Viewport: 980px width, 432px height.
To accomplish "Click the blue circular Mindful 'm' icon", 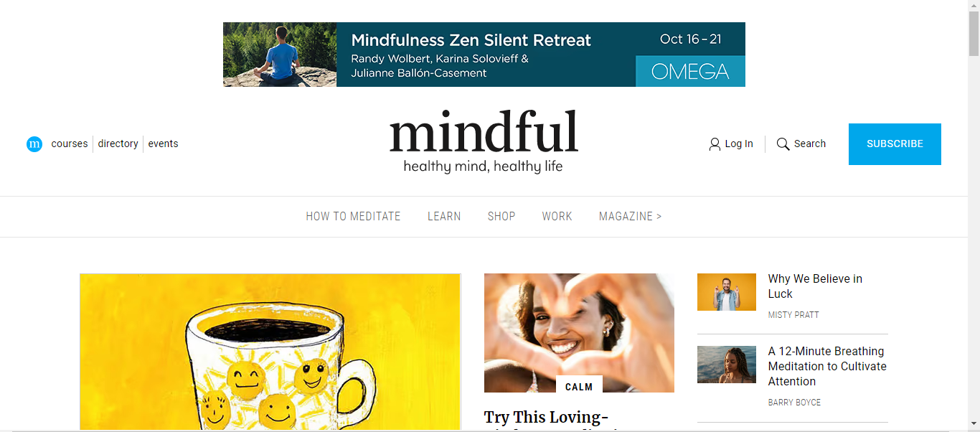I will [x=34, y=144].
